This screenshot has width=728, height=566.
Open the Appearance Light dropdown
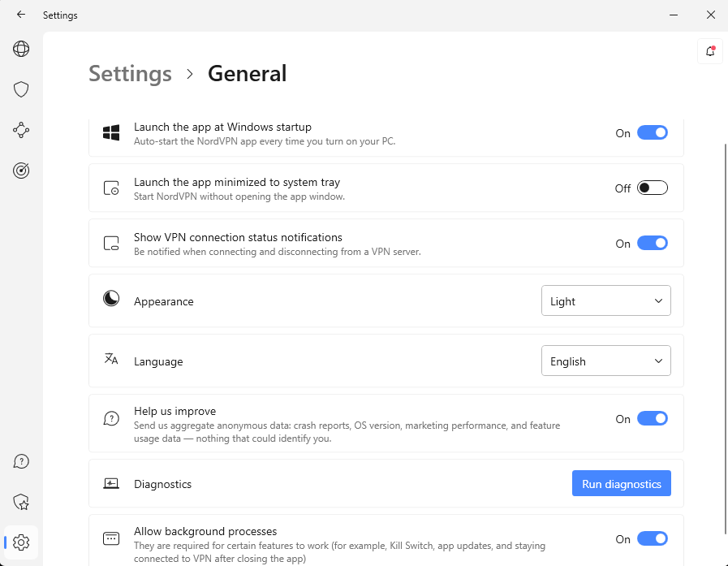click(x=605, y=301)
